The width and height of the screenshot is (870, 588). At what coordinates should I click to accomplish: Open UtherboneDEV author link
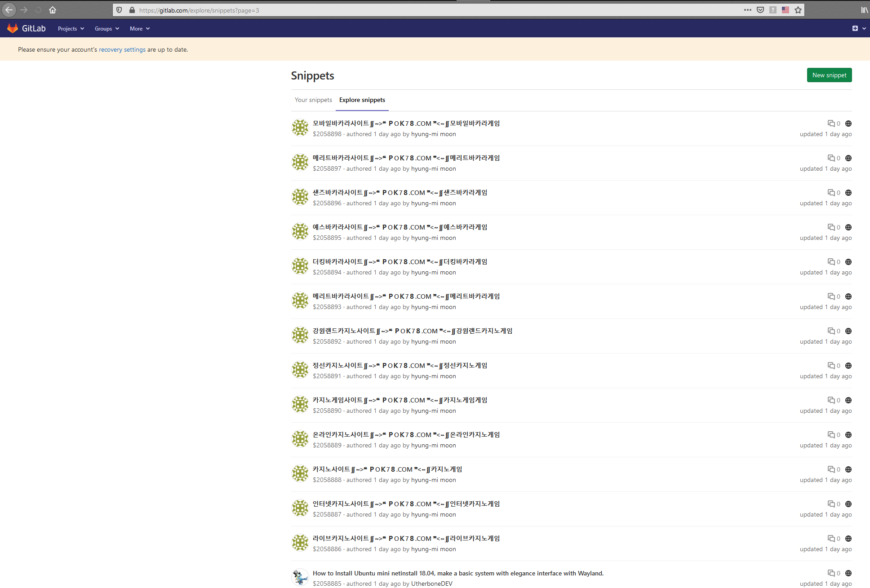click(431, 584)
